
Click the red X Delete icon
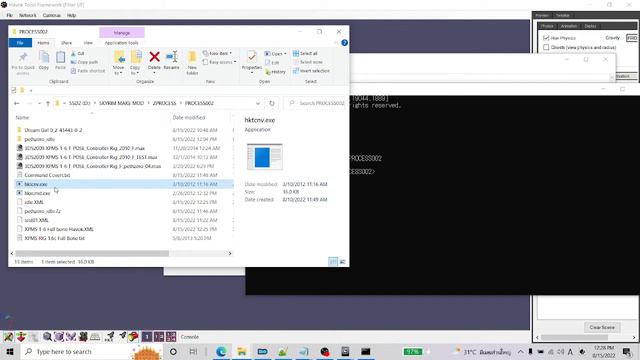click(154, 57)
